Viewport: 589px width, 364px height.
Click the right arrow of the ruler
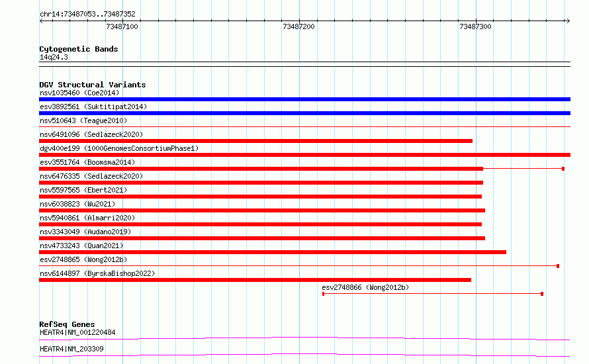click(x=568, y=21)
